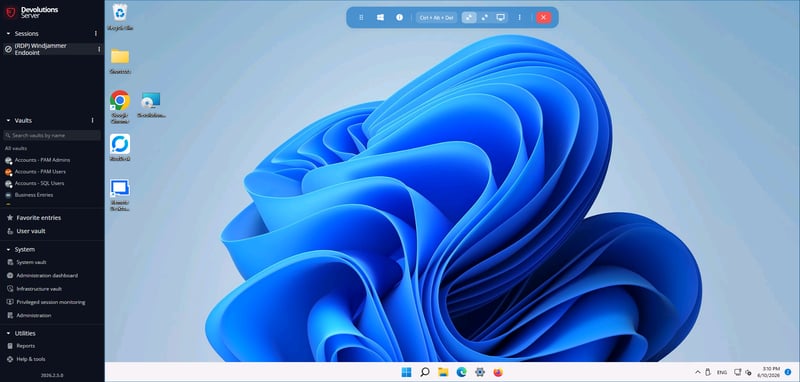Click the Devolutions Server logo

pyautogui.click(x=32, y=12)
